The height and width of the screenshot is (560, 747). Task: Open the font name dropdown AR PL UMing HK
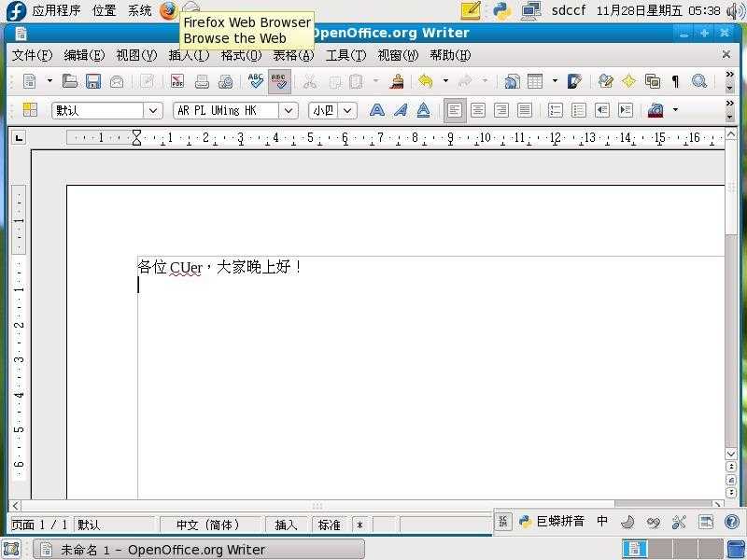[x=289, y=110]
